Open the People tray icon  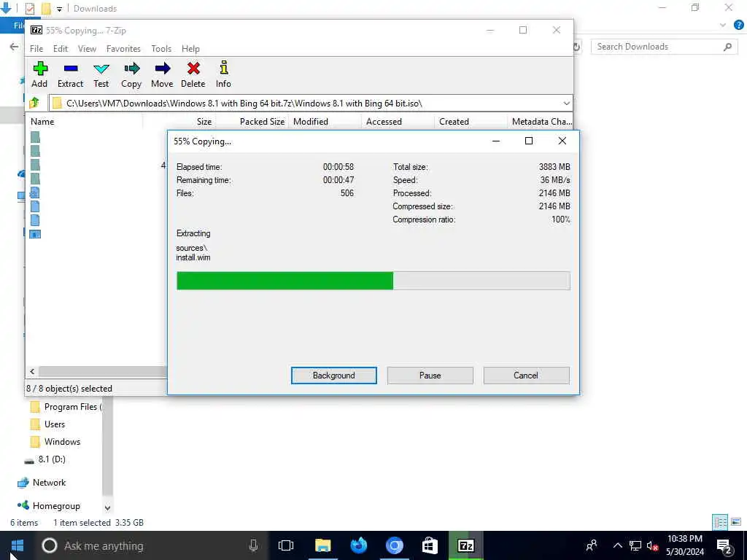(592, 545)
